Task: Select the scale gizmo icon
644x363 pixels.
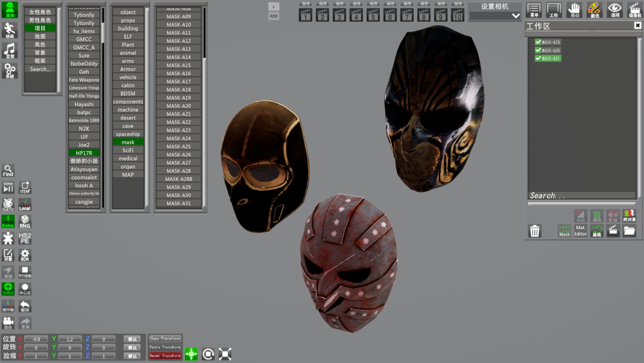Action: tap(225, 354)
